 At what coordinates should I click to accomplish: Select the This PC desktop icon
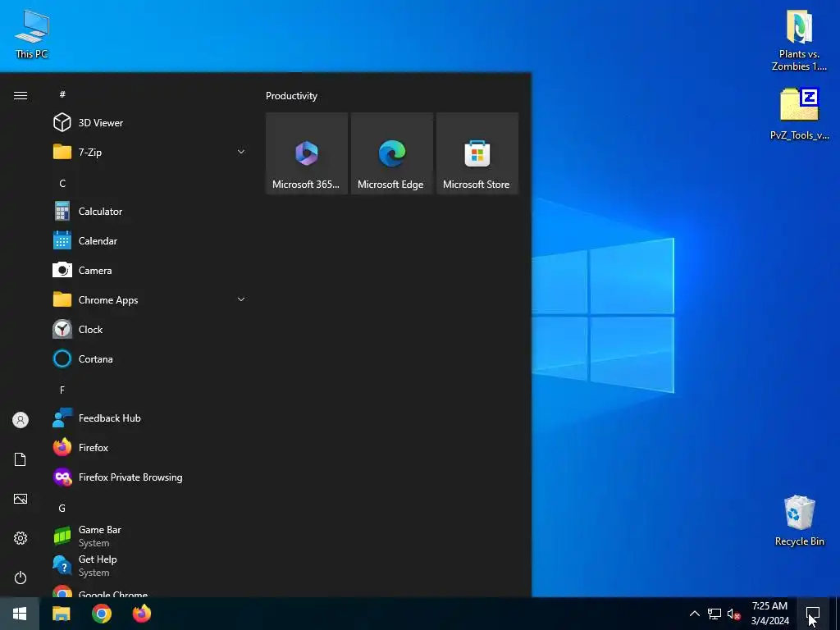click(x=32, y=33)
